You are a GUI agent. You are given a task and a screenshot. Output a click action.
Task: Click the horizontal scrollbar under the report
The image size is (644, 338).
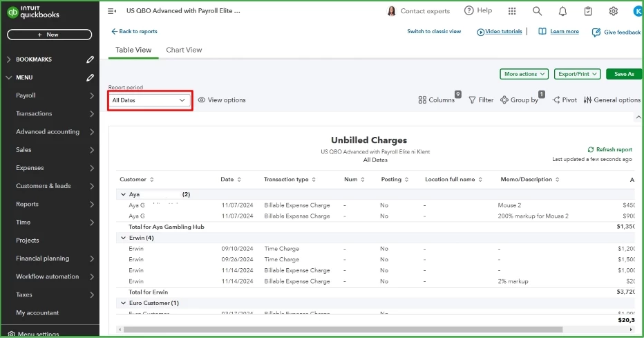[x=343, y=330]
